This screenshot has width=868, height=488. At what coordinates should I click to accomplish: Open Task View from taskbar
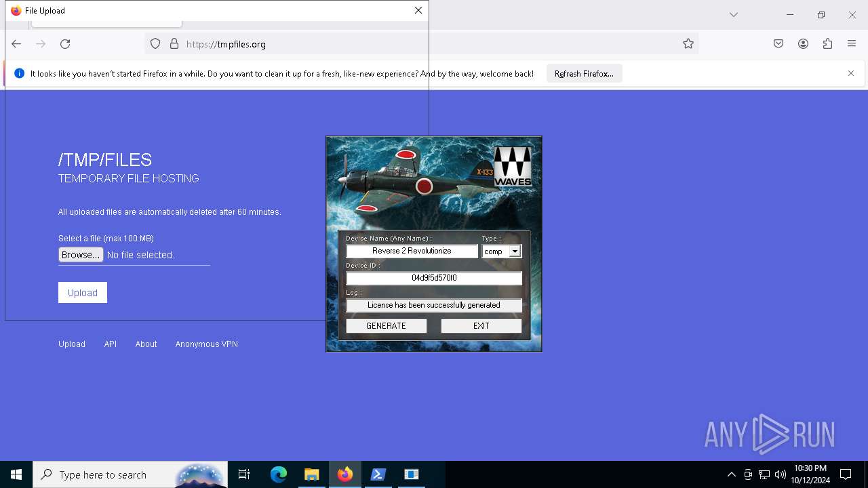pyautogui.click(x=244, y=474)
